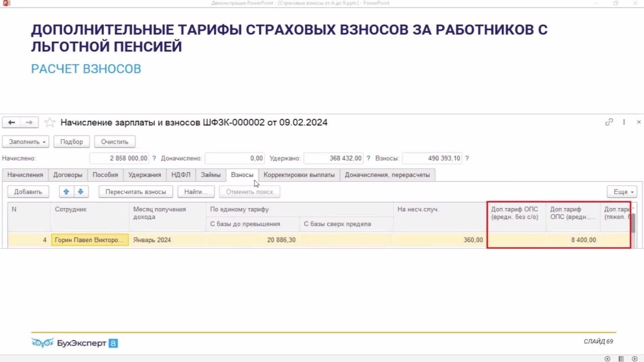Click С базы до превышения subheader
The height and width of the screenshot is (362, 644).
click(x=253, y=224)
